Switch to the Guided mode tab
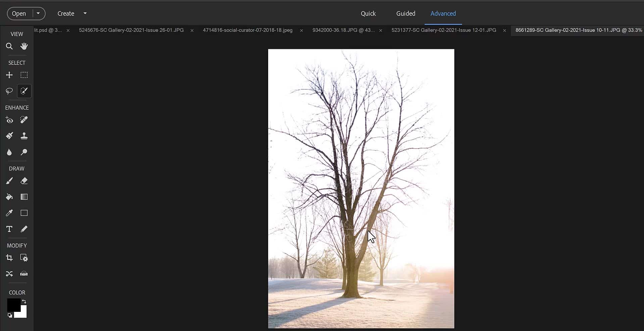Image resolution: width=644 pixels, height=331 pixels. 406,13
